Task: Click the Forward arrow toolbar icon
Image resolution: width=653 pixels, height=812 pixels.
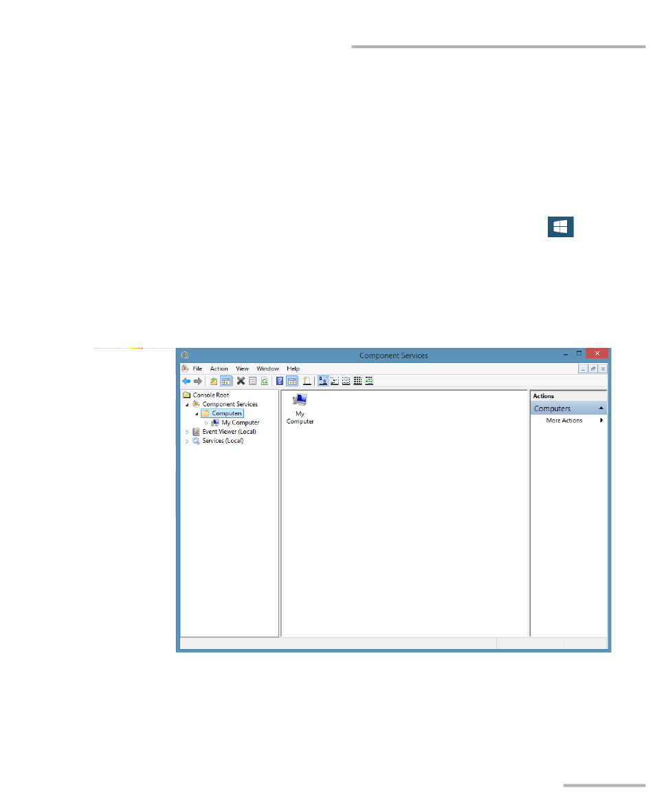Action: tap(198, 381)
